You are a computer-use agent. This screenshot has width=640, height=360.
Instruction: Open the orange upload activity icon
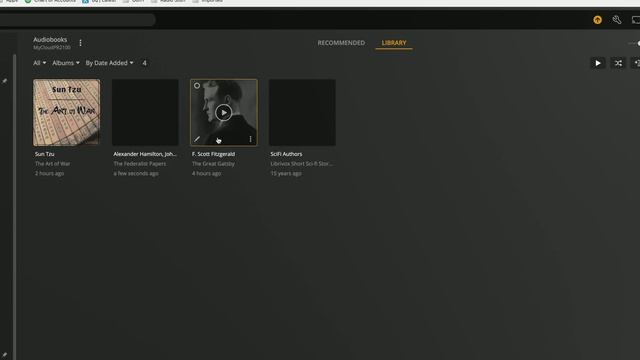(597, 20)
